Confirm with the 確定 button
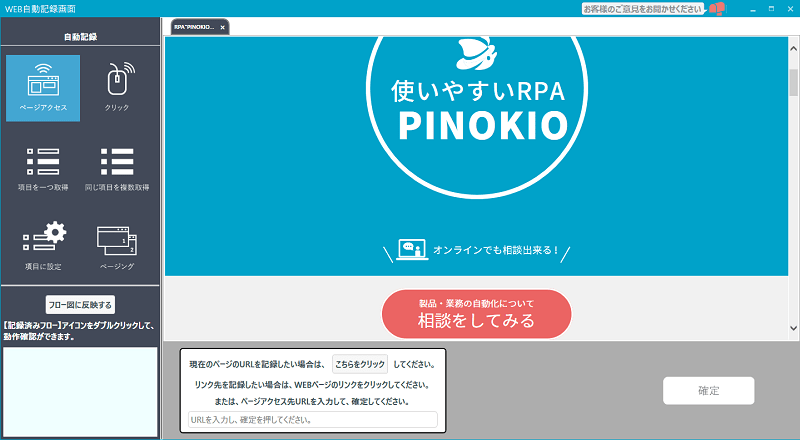800x440 pixels. point(709,390)
